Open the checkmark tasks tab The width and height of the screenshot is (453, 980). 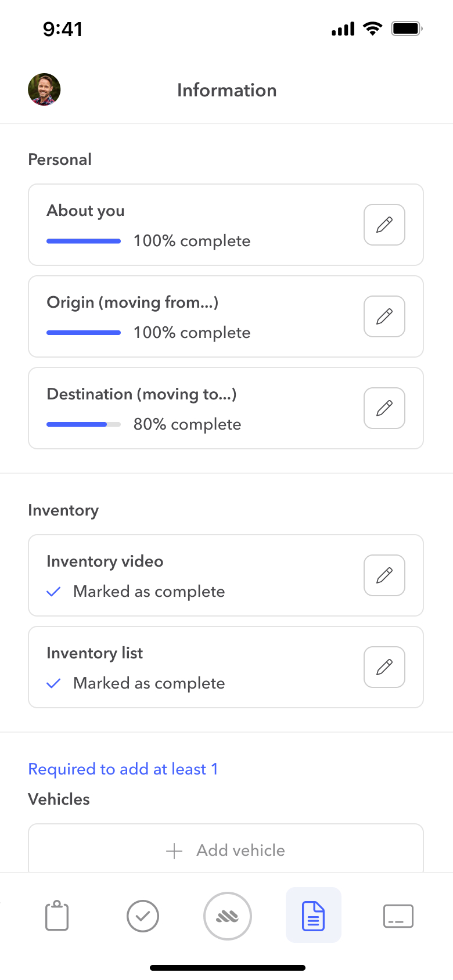pyautogui.click(x=143, y=916)
